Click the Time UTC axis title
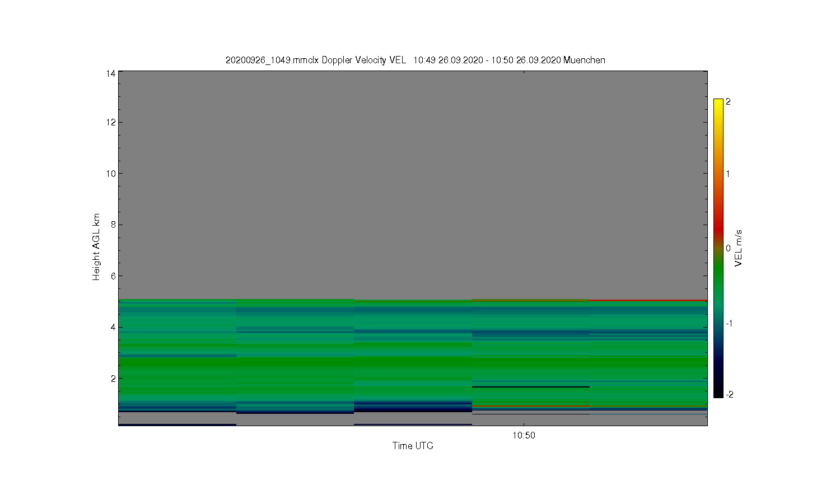840x504 pixels. [x=413, y=446]
